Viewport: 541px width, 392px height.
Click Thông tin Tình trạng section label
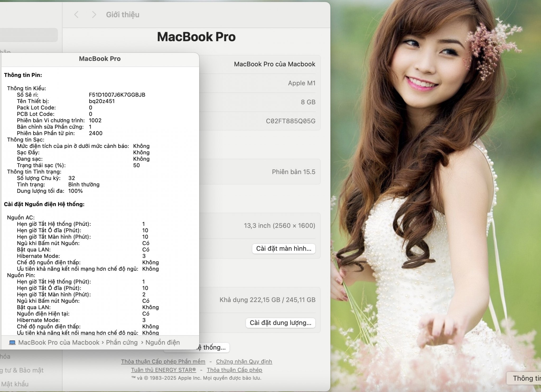tap(34, 172)
